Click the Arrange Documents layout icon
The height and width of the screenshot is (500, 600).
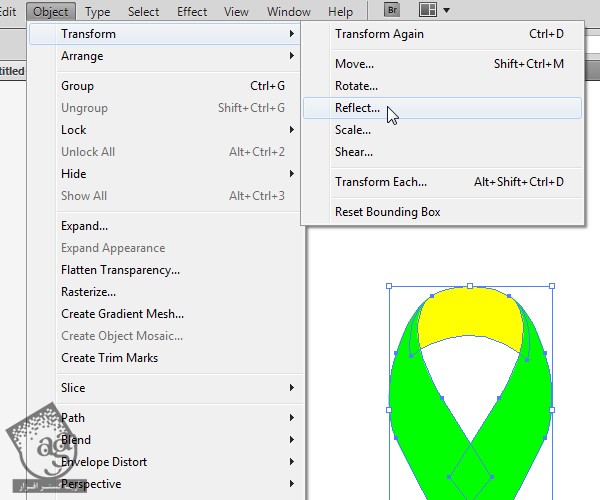[427, 11]
